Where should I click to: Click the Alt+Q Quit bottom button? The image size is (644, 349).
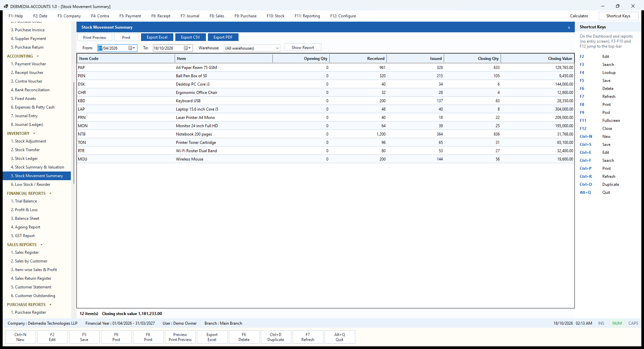[x=340, y=337]
